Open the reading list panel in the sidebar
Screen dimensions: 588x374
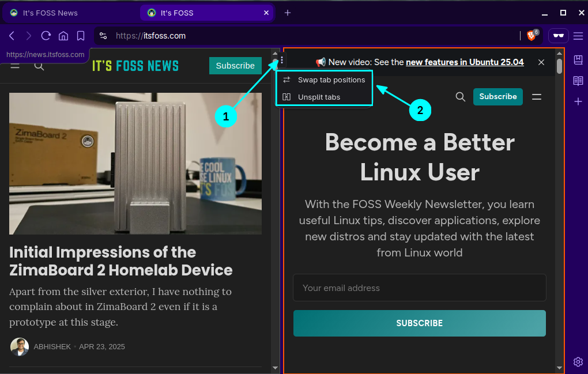point(578,81)
